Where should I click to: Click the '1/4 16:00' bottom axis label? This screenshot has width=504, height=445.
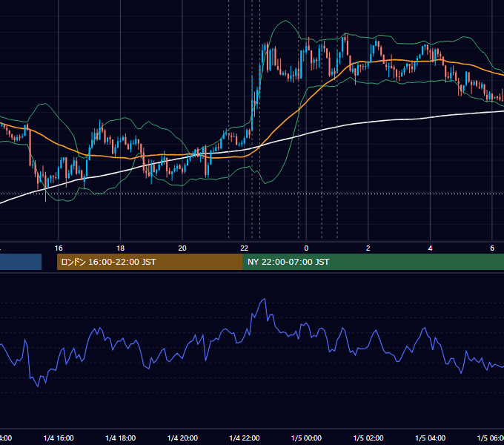pos(59,438)
